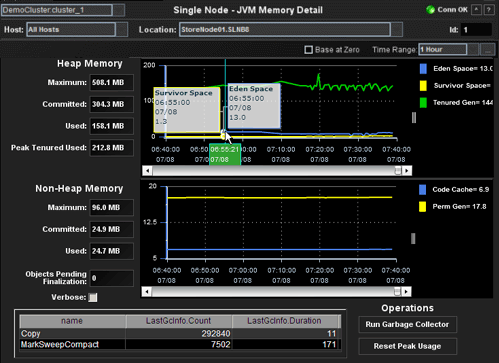Click the heap Used 158.1 MB value
The width and height of the screenshot is (499, 363).
coord(111,126)
